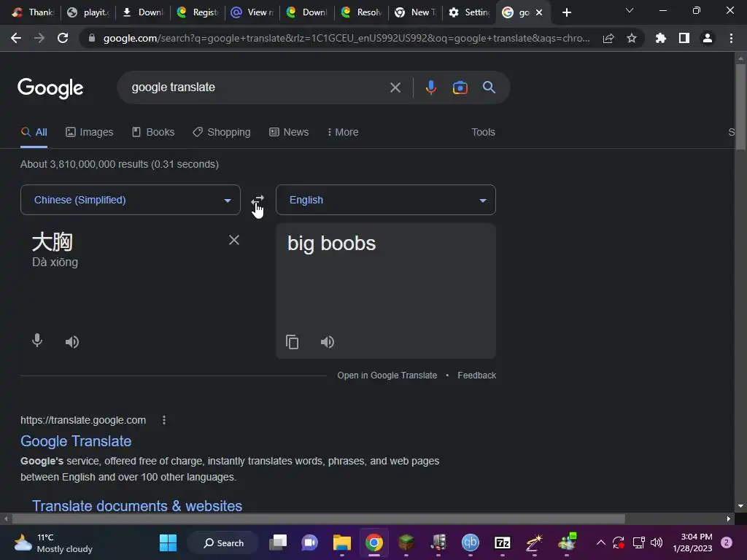Screen dimensions: 747x560
Task: Switch to the playit browser tab
Action: 88,13
